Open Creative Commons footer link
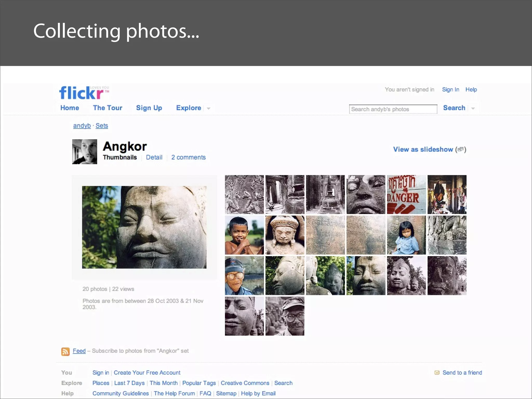Viewport: 532px width, 399px height. (x=245, y=383)
